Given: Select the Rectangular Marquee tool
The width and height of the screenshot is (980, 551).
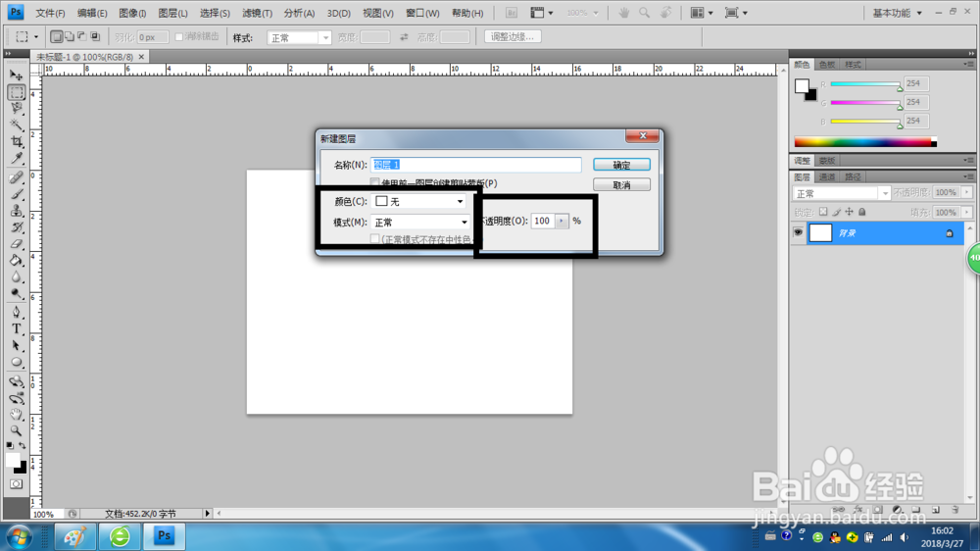Looking at the screenshot, I should 17,92.
